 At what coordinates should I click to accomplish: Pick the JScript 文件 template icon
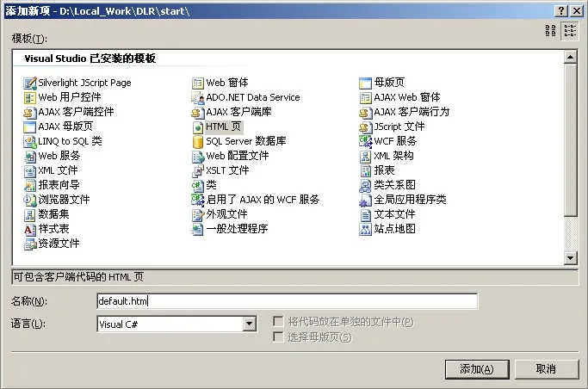365,127
